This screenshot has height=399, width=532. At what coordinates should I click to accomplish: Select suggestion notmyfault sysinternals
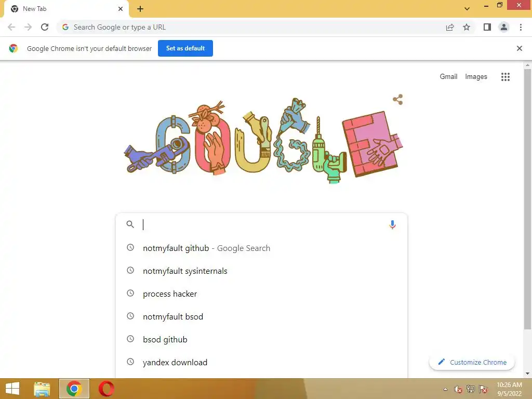click(261, 271)
